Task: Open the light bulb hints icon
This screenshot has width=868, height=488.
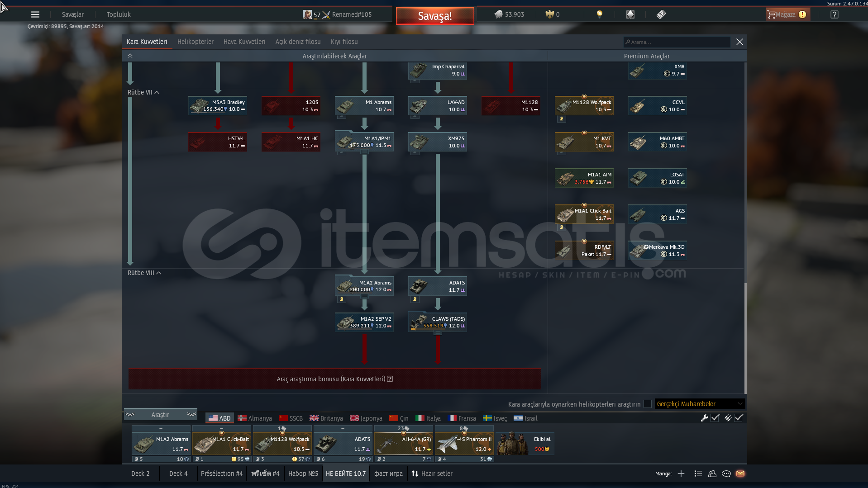Action: point(600,14)
